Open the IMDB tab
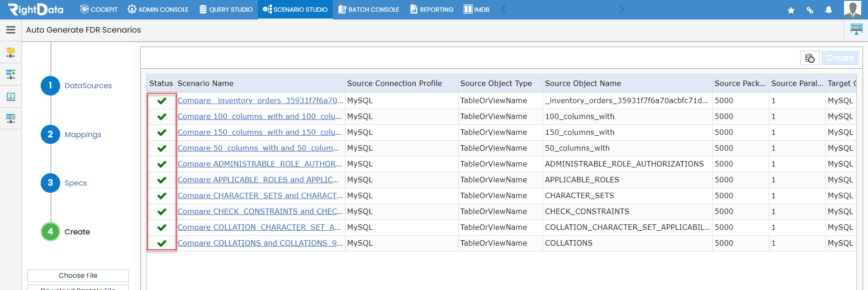The height and width of the screenshot is (290, 868). click(x=476, y=10)
